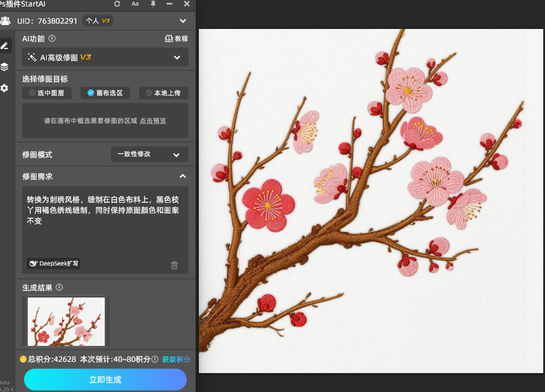
Task: Click the 获取积分 link
Action: pyautogui.click(x=176, y=359)
